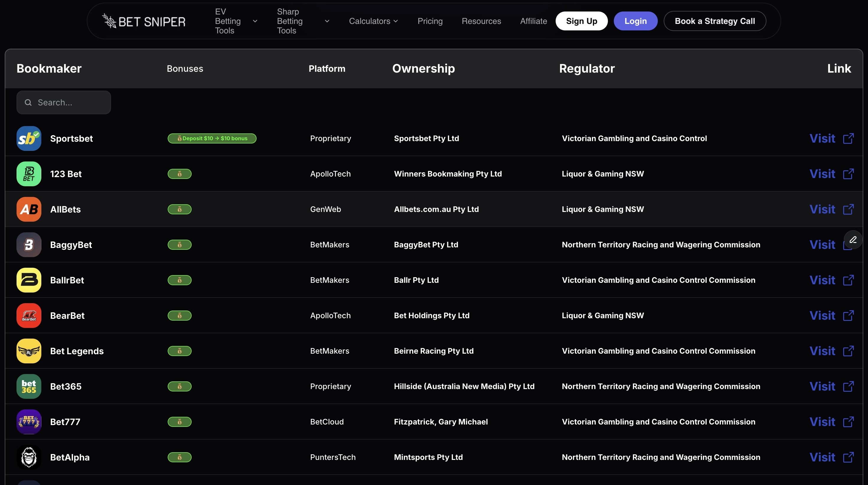Click the Bet Sniper logo
The height and width of the screenshot is (485, 868).
click(144, 21)
